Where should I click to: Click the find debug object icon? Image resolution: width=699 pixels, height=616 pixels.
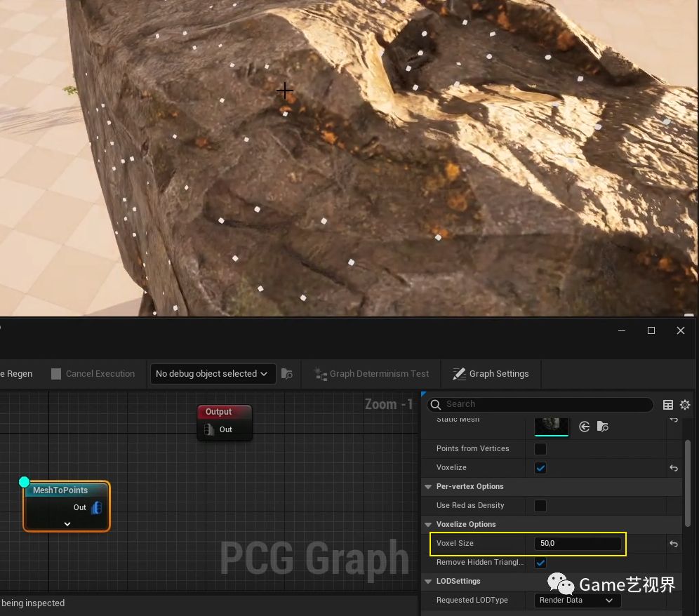pos(287,374)
